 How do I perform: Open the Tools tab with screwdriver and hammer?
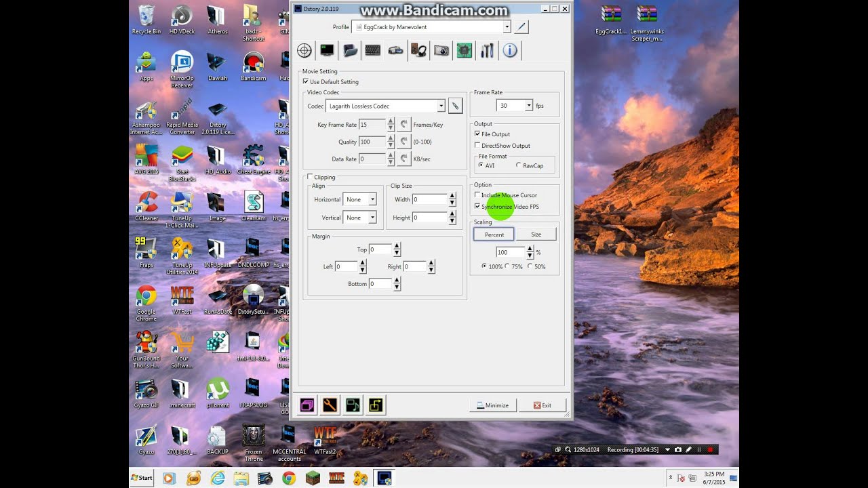(487, 50)
